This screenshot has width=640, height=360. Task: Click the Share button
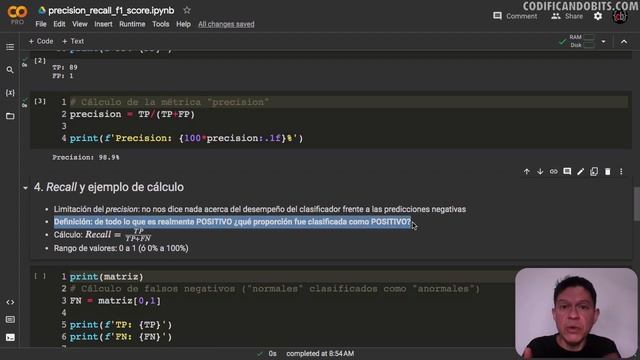coord(567,16)
